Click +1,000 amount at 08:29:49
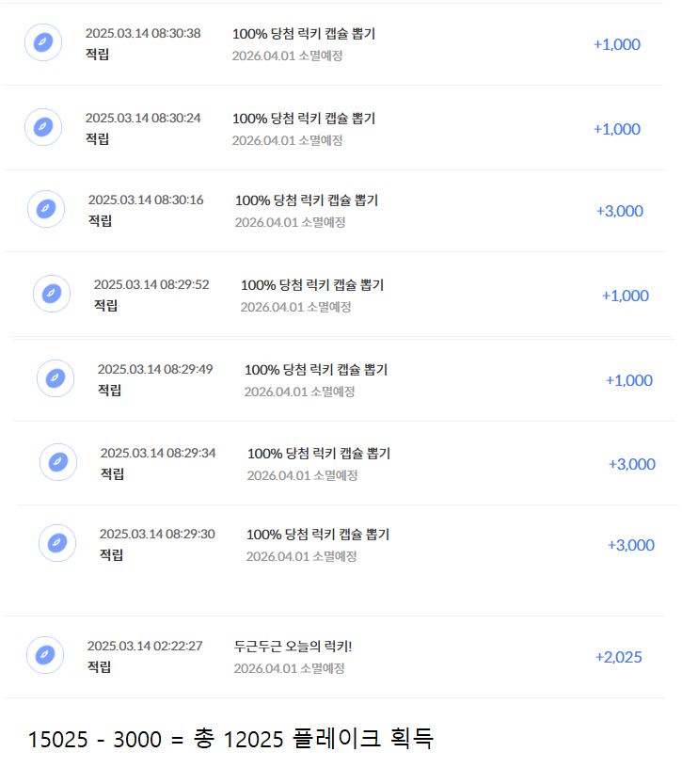 pyautogui.click(x=628, y=380)
